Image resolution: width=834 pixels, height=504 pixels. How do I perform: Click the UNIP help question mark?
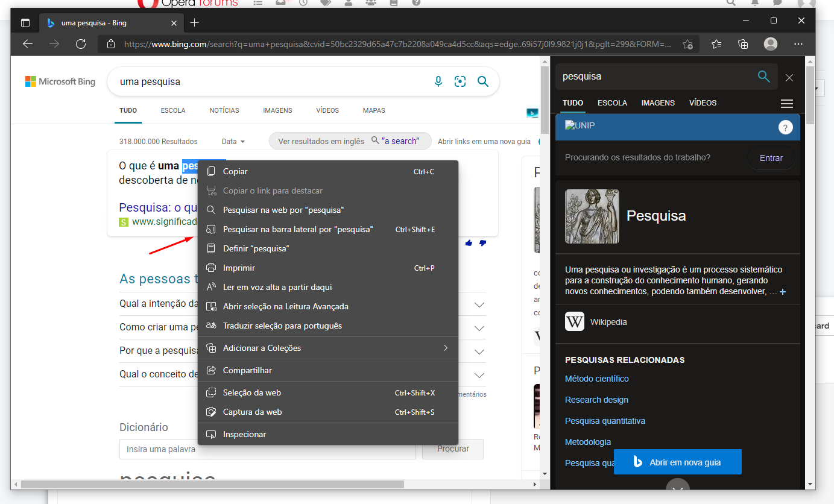[786, 127]
